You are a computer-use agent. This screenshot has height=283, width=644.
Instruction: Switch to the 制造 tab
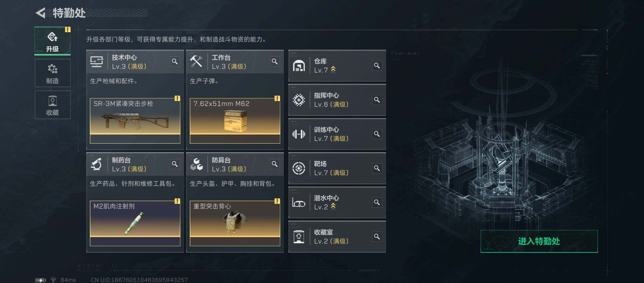click(x=52, y=73)
